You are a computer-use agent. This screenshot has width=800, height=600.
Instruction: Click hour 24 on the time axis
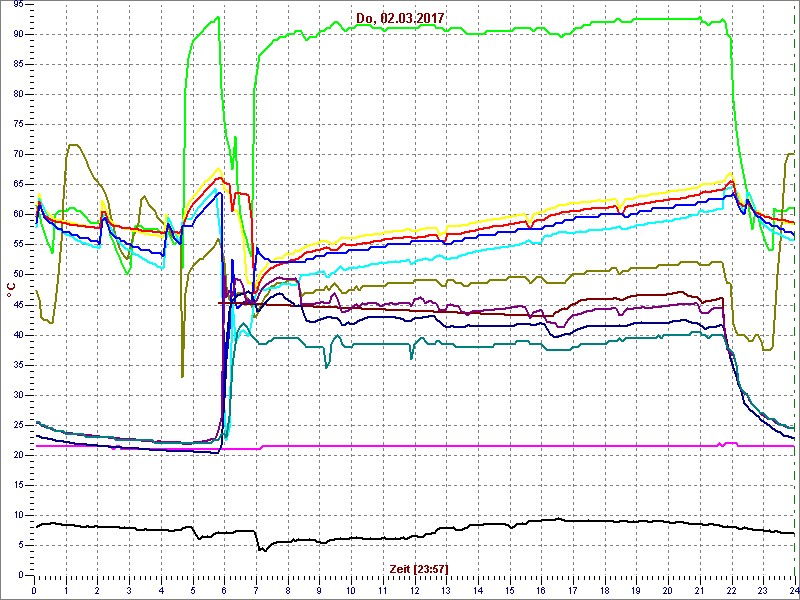tap(794, 591)
